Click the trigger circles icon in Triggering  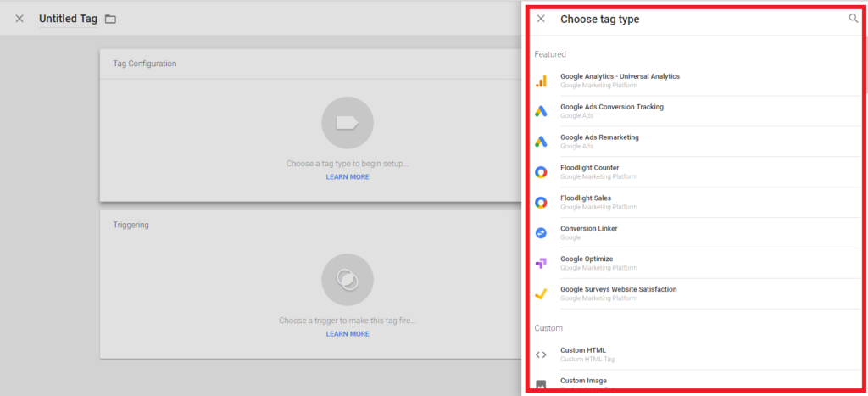[x=348, y=280]
